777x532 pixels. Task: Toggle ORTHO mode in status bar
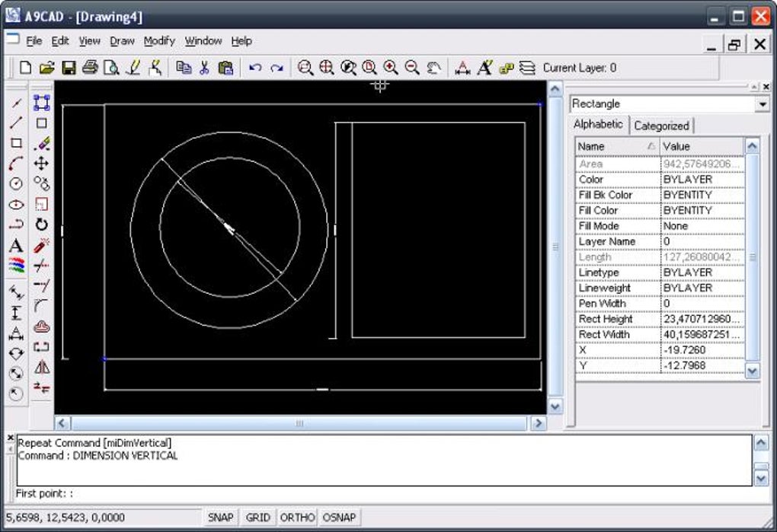click(x=297, y=517)
